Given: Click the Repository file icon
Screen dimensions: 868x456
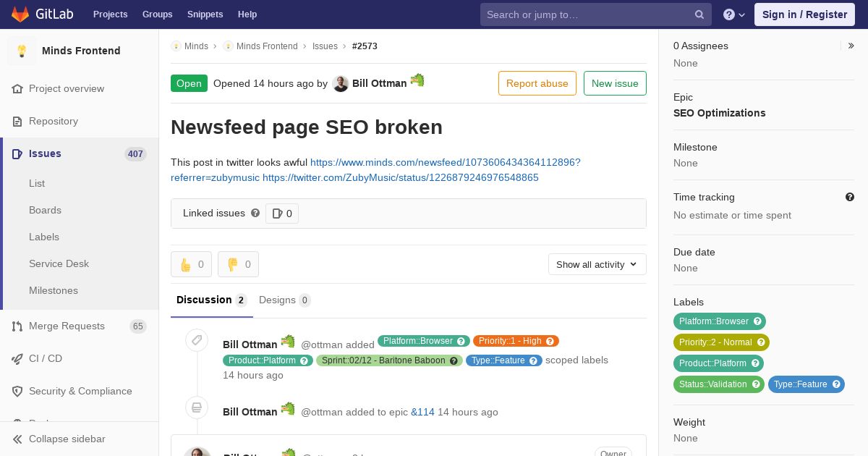Looking at the screenshot, I should [17, 121].
